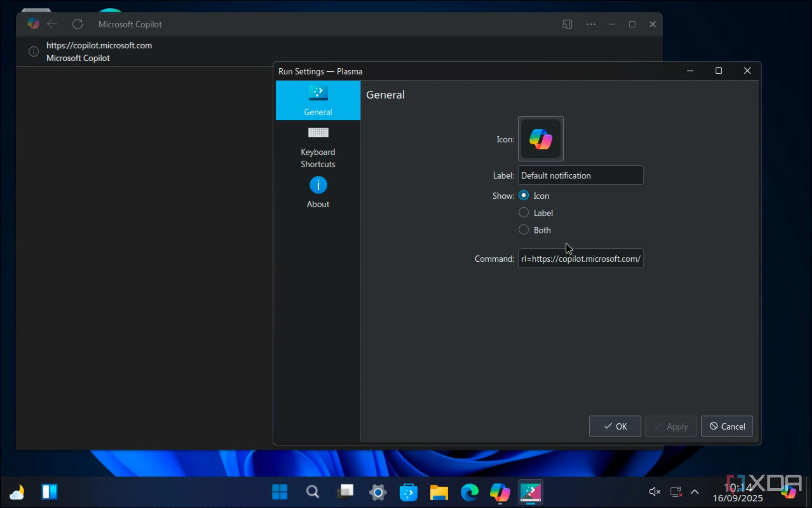
Task: Confirm changes with the OK button
Action: tap(614, 426)
